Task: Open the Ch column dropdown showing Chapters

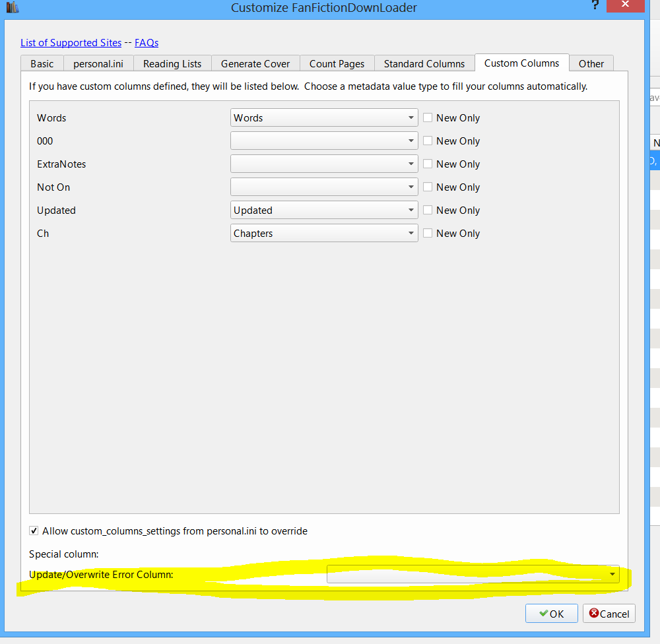Action: click(324, 233)
